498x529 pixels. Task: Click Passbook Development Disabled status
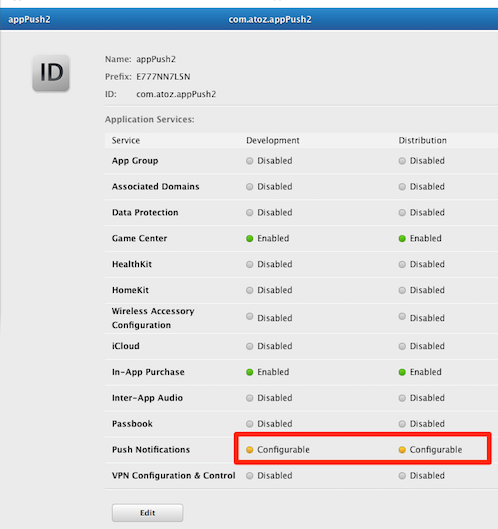269,424
